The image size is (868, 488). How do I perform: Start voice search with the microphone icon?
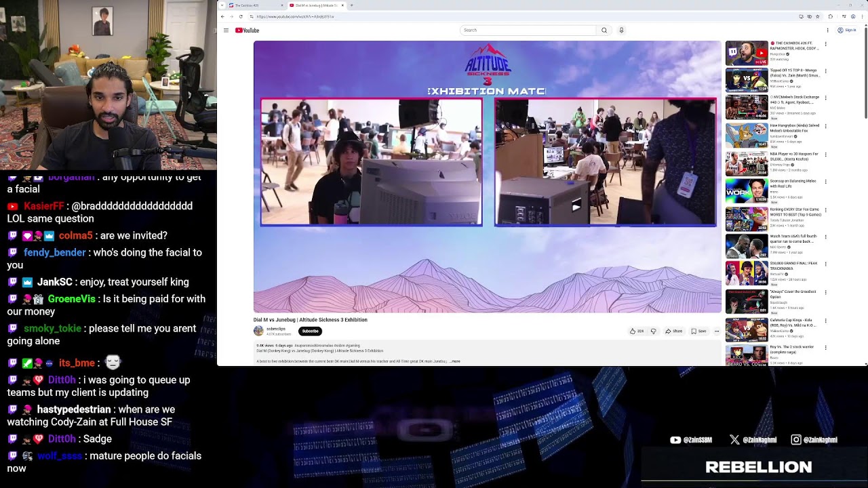pos(621,30)
